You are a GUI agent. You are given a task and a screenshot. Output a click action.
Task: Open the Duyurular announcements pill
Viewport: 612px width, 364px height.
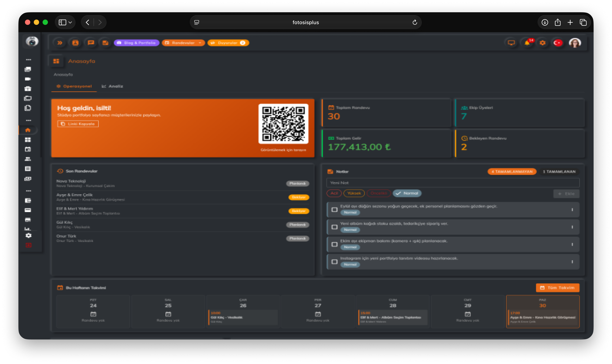(228, 43)
